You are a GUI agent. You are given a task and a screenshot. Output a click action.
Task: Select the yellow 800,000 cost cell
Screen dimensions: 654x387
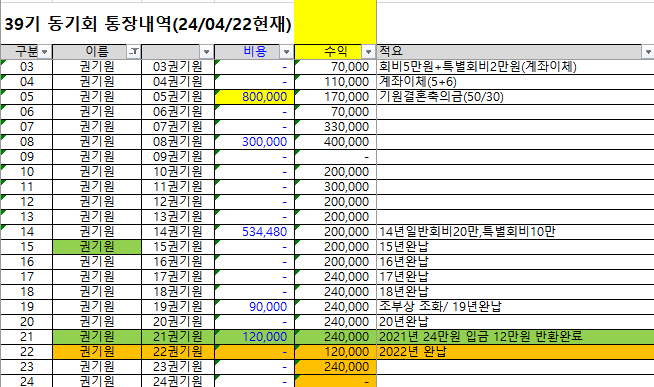click(x=254, y=97)
